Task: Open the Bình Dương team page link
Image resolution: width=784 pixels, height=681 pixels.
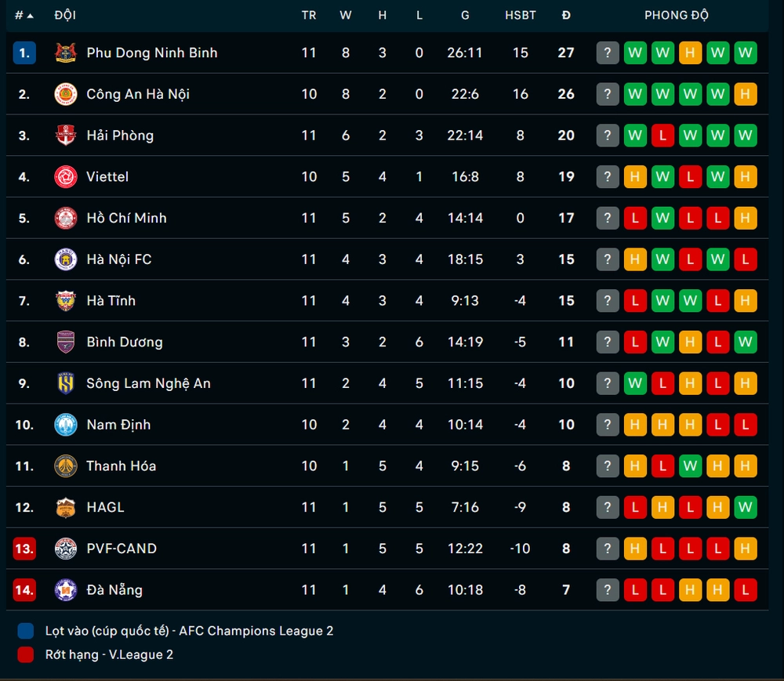Action: click(125, 342)
